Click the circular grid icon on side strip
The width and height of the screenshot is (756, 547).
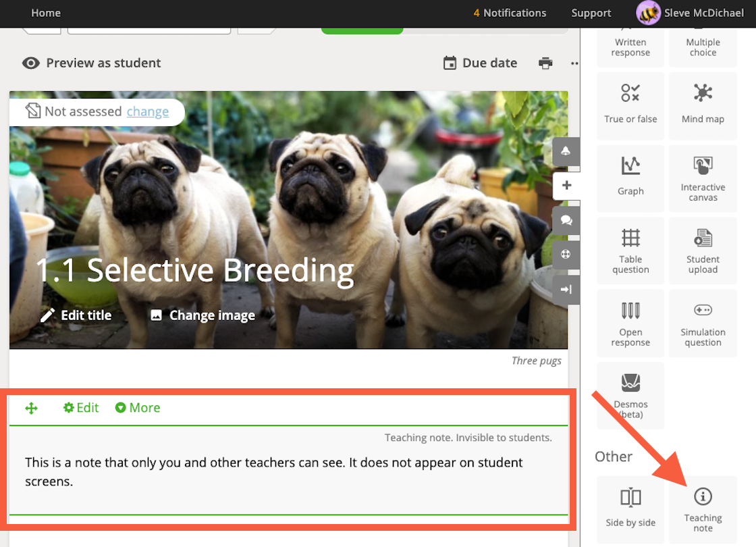coord(566,254)
